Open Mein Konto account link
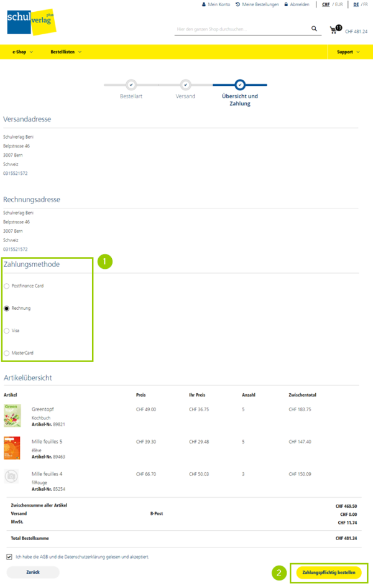The image size is (373, 588). click(216, 4)
